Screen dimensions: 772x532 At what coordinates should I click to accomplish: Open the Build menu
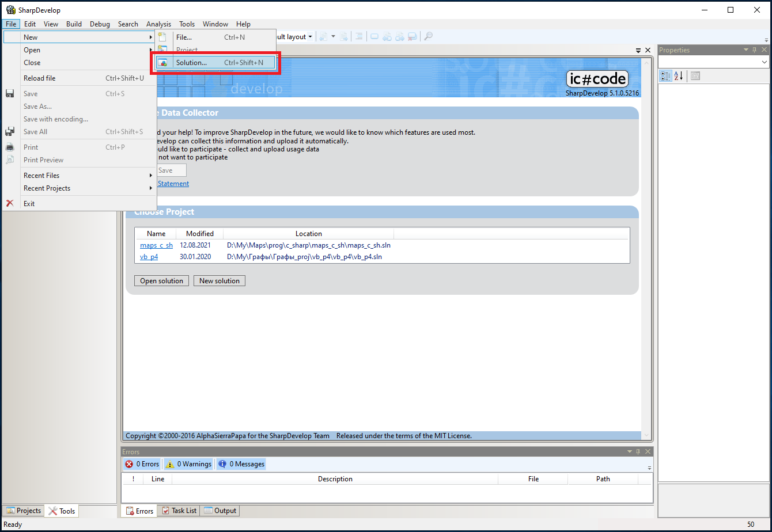coord(74,24)
